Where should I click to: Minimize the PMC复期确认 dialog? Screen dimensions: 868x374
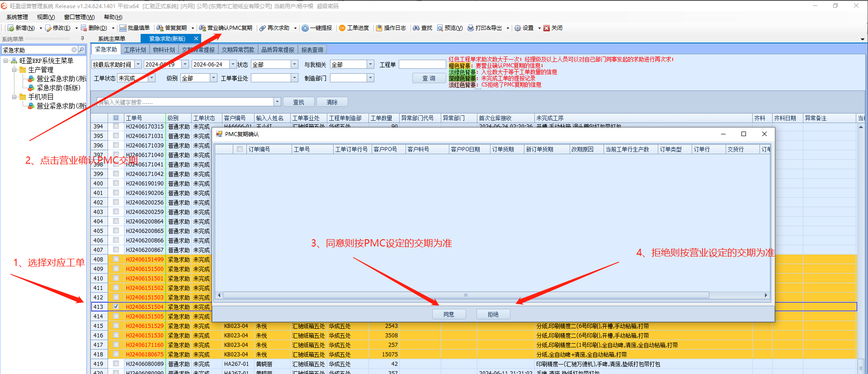coord(723,134)
